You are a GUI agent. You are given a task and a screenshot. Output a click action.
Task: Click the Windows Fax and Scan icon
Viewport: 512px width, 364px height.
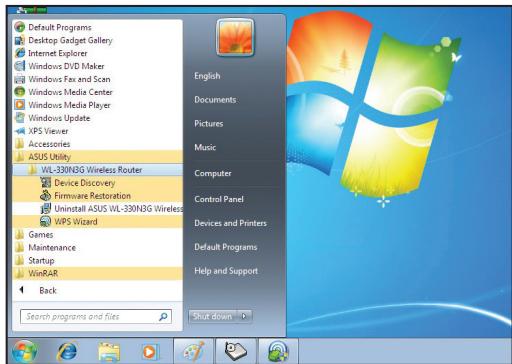point(20,79)
